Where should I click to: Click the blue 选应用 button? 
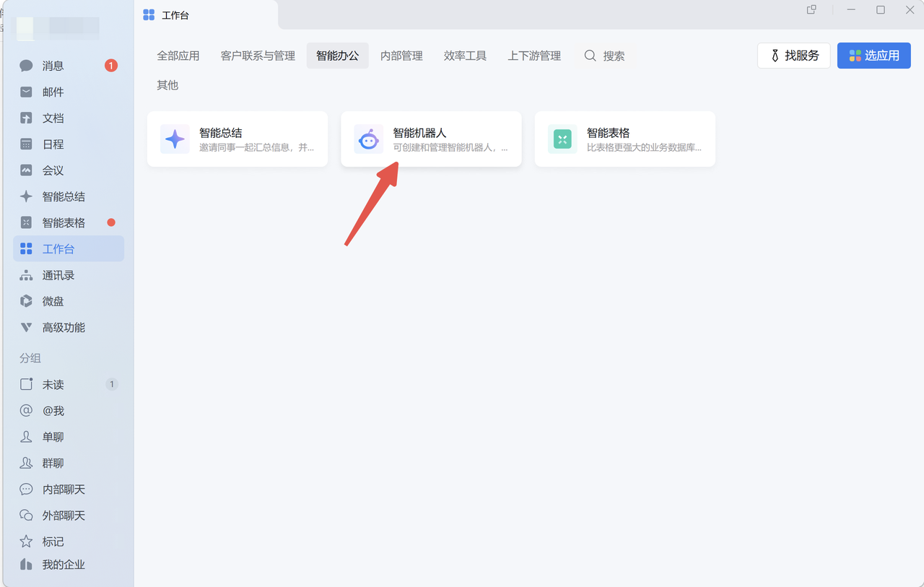pos(873,56)
